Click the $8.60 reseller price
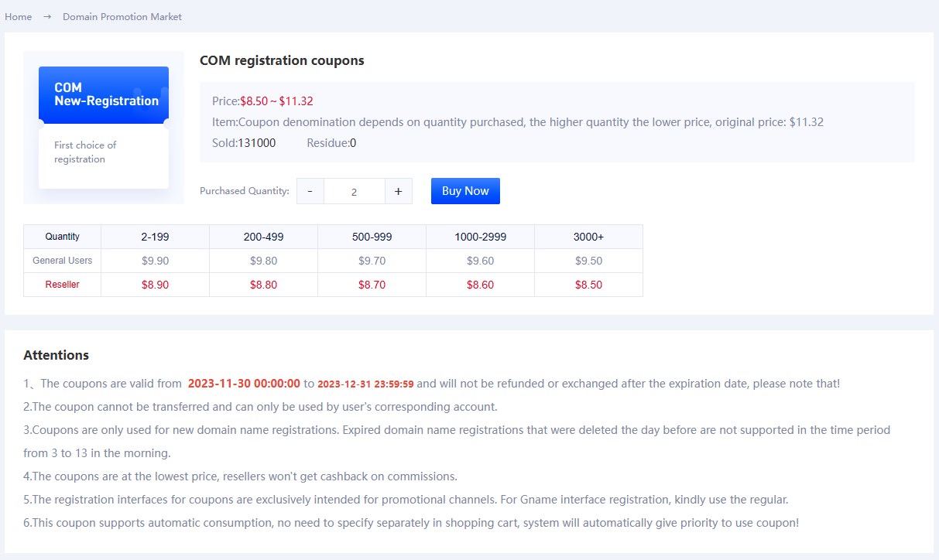 pyautogui.click(x=480, y=285)
